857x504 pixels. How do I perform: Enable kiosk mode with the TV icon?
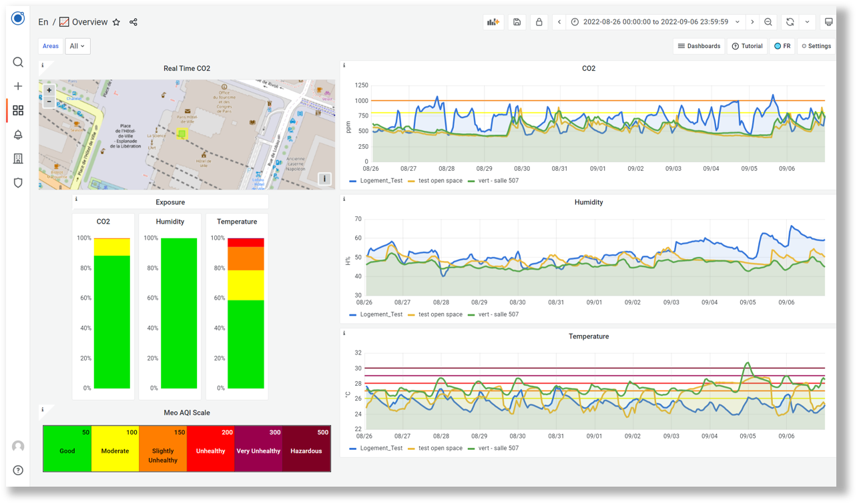828,21
